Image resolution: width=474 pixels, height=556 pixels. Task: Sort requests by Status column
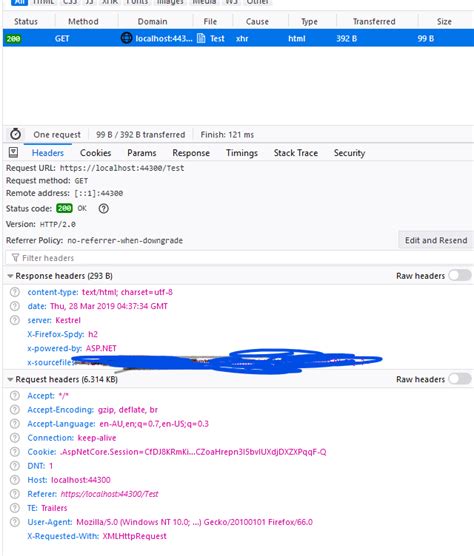[x=26, y=21]
